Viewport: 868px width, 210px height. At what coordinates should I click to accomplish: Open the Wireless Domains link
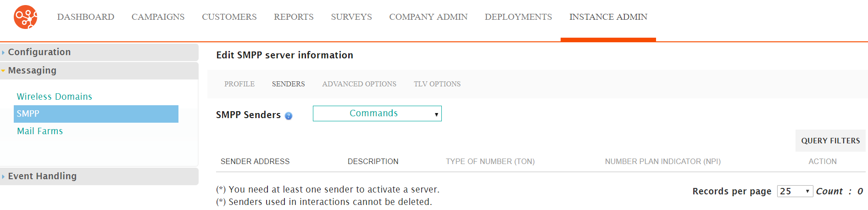tap(55, 96)
